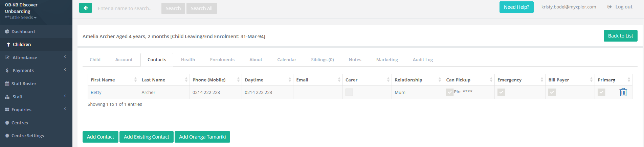Switch to the Health tab
The image size is (644, 147).
188,59
